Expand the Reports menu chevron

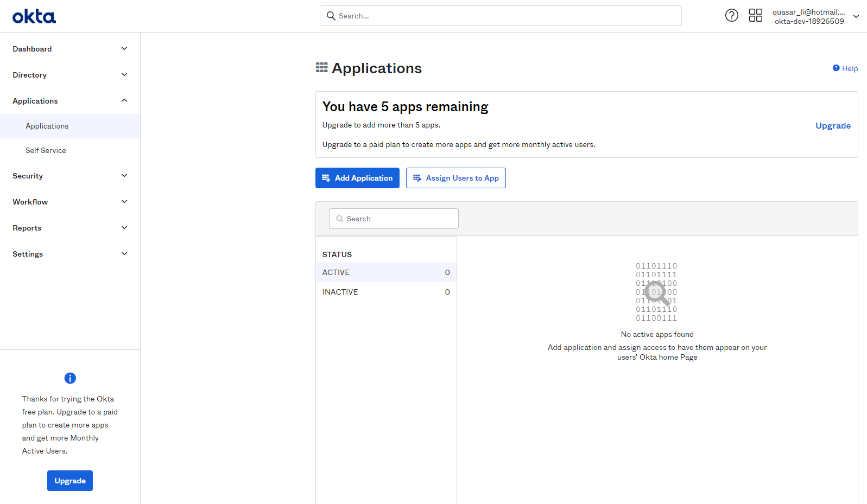click(x=124, y=228)
